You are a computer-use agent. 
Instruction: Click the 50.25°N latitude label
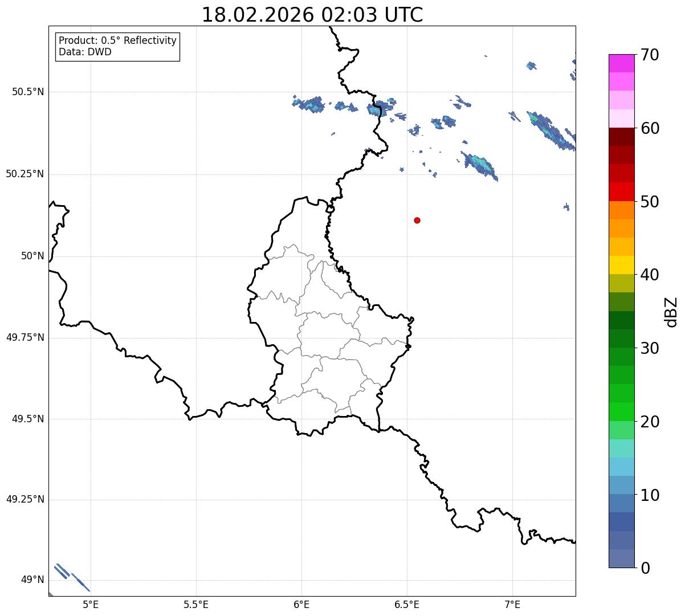pos(25,174)
